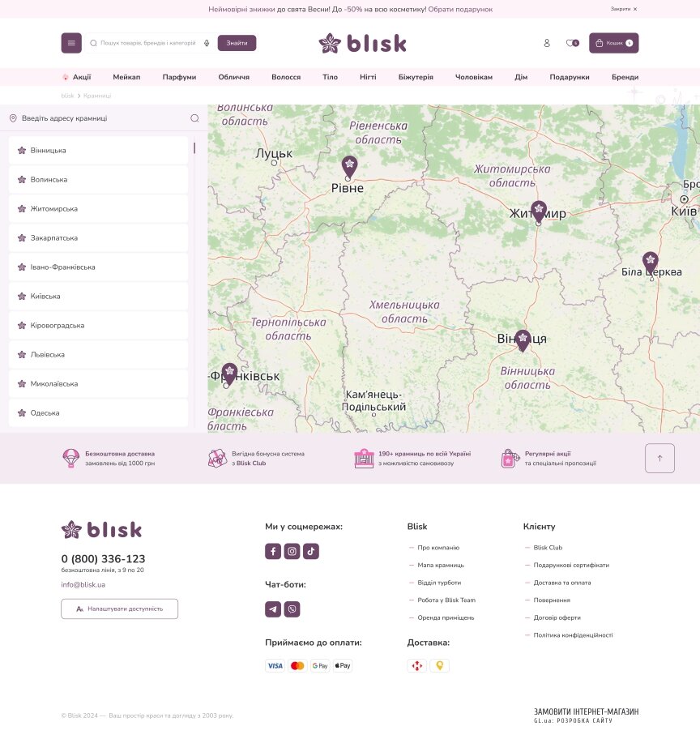Open the Доставка та оплата link
The width and height of the screenshot is (700, 739).
click(x=562, y=583)
